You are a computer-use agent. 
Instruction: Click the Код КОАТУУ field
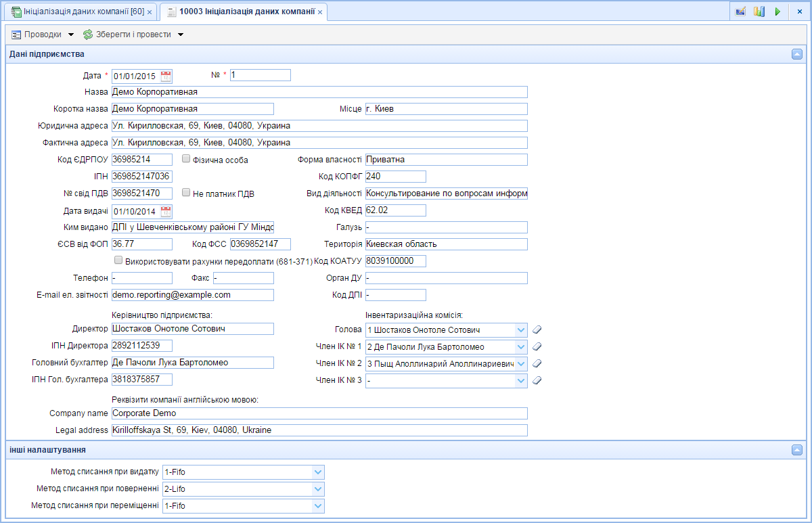[396, 261]
